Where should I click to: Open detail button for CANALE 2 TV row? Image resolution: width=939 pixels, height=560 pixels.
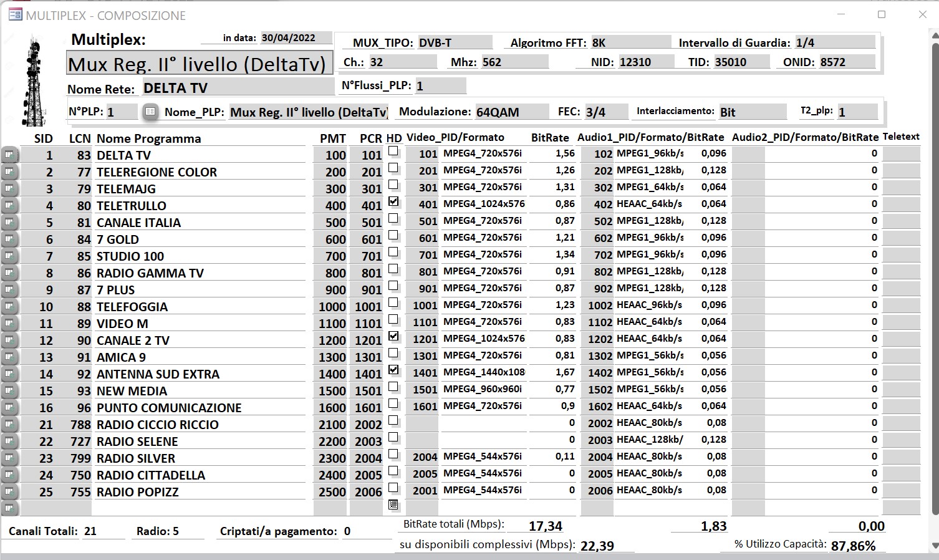[x=10, y=340]
